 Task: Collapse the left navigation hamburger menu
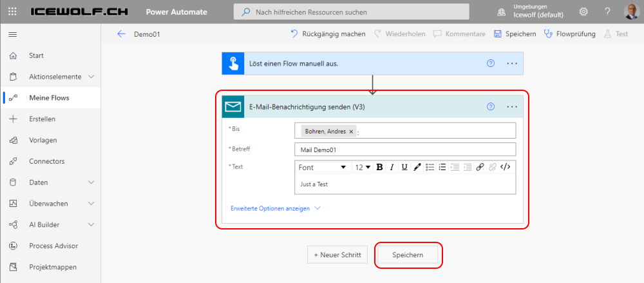[12, 34]
